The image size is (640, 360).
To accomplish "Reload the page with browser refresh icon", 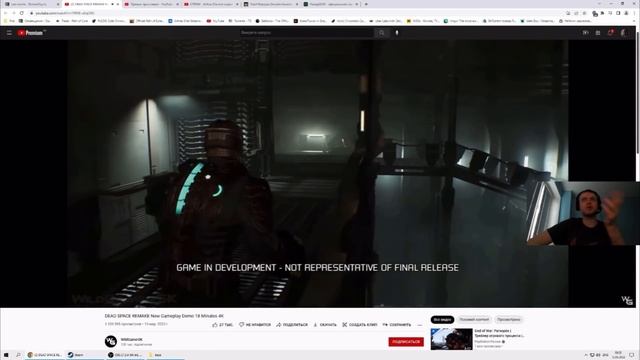I will click(x=21, y=13).
